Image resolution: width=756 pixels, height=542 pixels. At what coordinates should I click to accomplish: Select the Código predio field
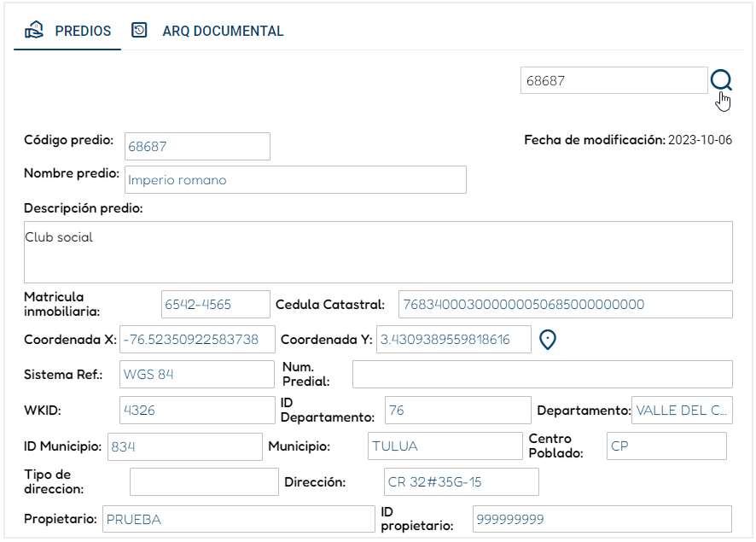[197, 146]
